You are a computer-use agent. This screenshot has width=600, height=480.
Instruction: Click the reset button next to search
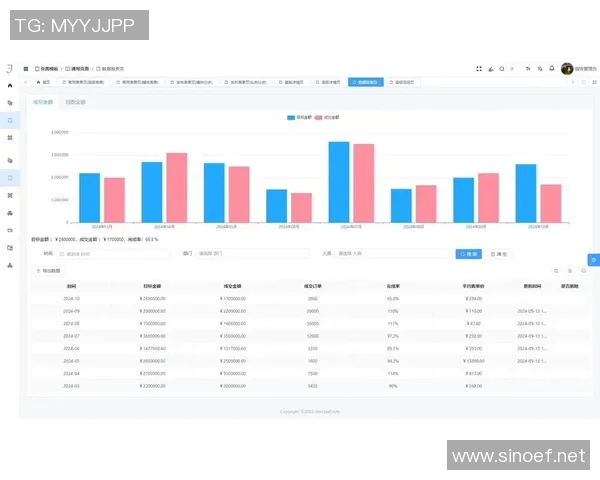pyautogui.click(x=499, y=254)
